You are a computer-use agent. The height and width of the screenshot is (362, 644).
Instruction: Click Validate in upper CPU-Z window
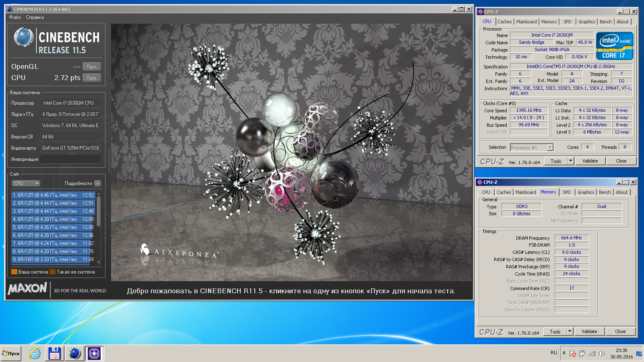[x=590, y=161]
